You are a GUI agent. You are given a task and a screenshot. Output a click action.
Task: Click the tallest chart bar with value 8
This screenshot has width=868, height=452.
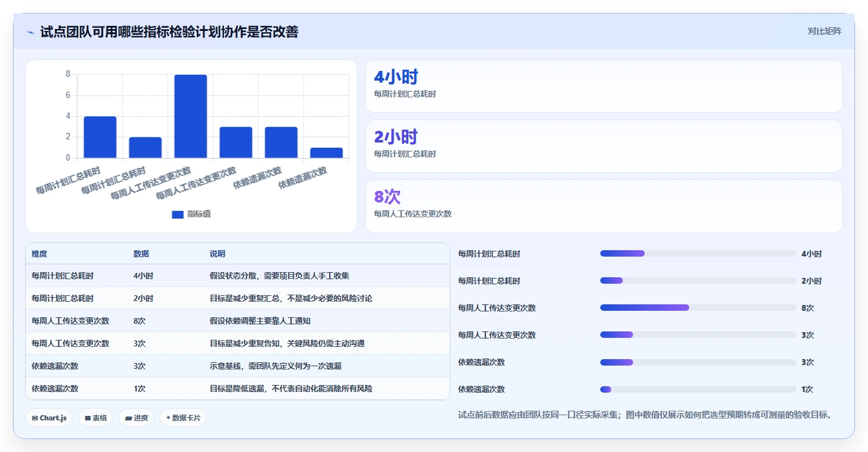tap(190, 116)
